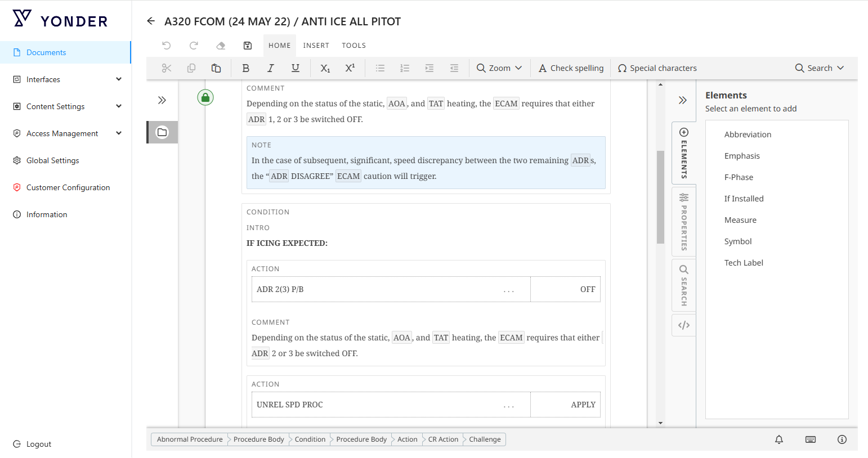Apply italic formatting

[270, 68]
